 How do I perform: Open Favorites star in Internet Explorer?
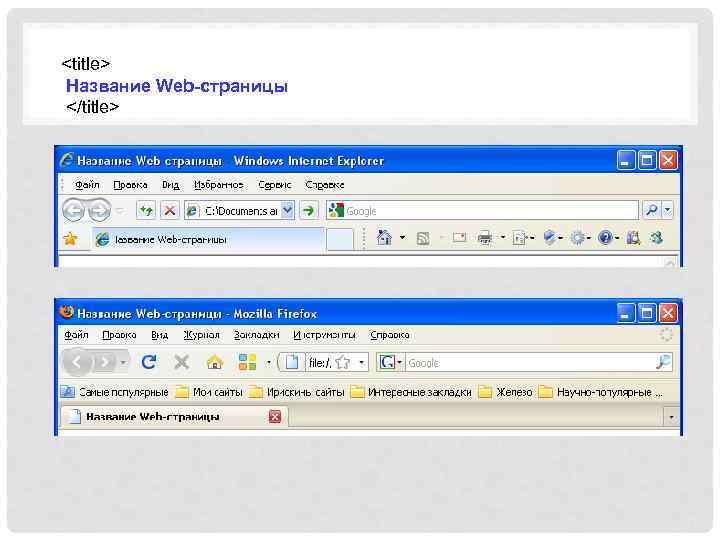coord(70,239)
